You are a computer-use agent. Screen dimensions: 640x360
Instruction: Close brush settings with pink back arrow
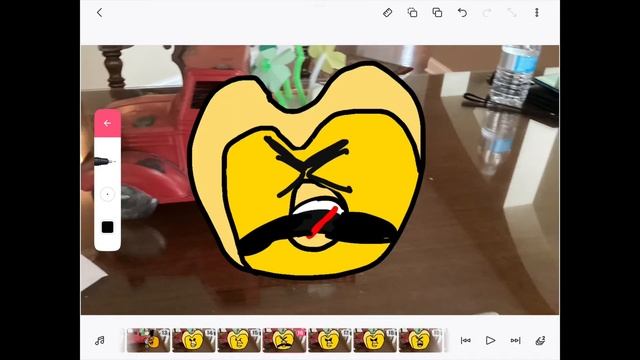pos(107,123)
